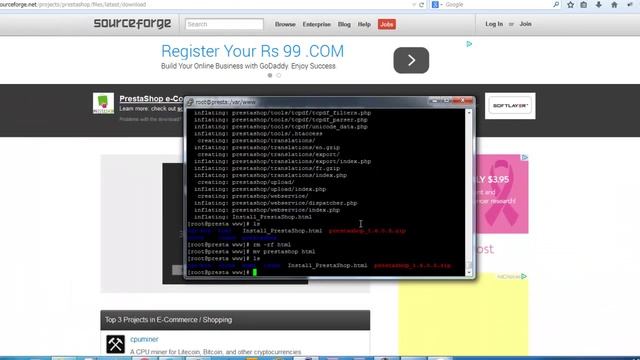Click the terminal scrollbar down arrow
Viewport: 640px width, 360px height.
pos(469,272)
